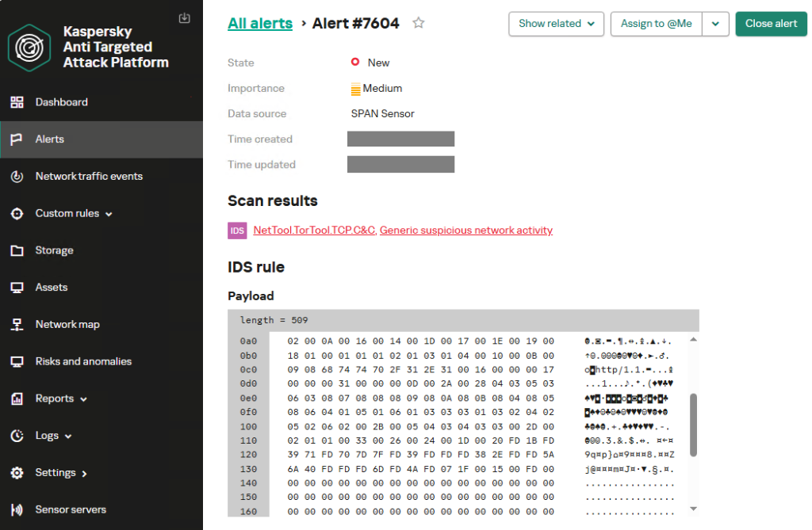Click the Storage folder icon
The image size is (812, 530).
click(x=17, y=250)
